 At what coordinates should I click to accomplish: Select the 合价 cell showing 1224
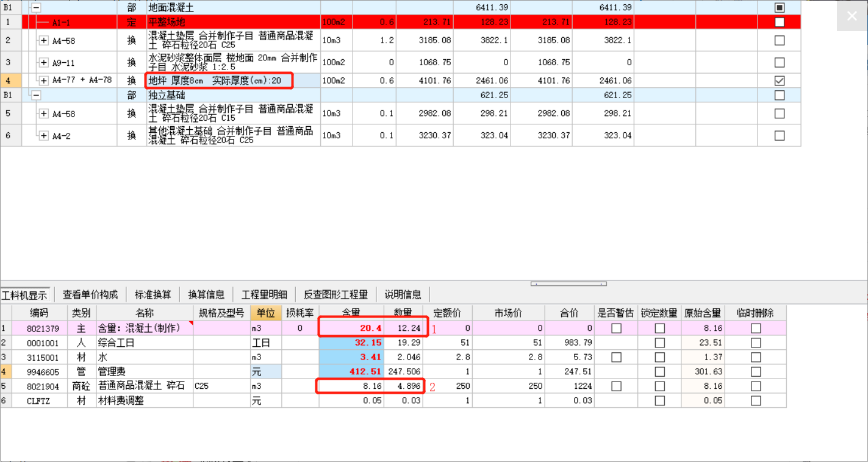[x=570, y=386]
